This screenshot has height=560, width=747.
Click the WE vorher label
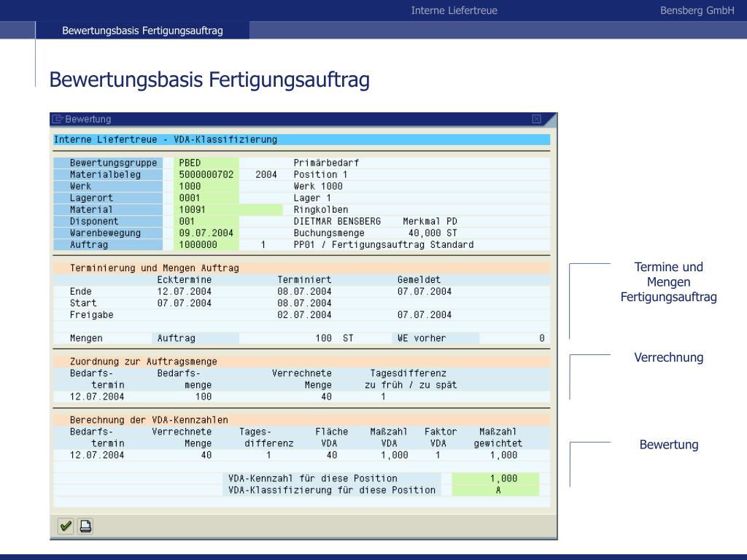click(x=422, y=338)
